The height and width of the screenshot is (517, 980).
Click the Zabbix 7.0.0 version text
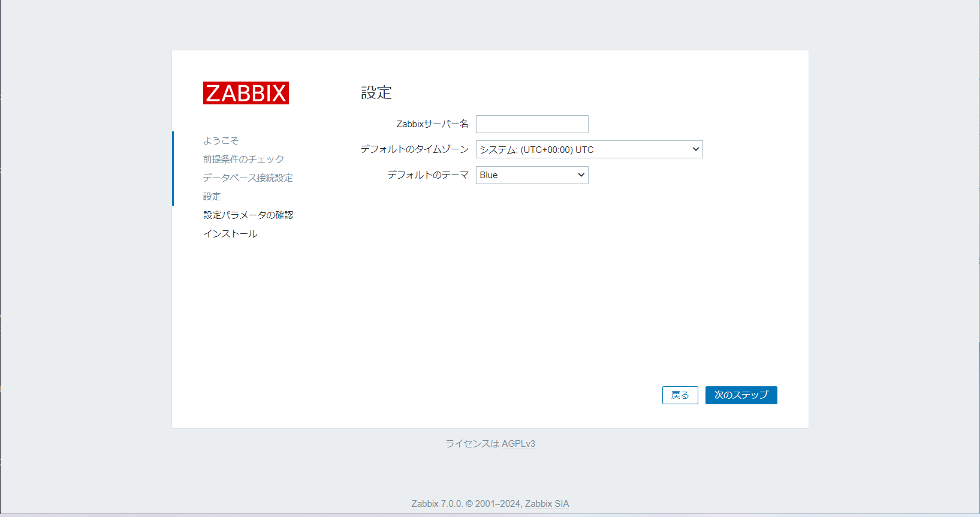coord(436,504)
